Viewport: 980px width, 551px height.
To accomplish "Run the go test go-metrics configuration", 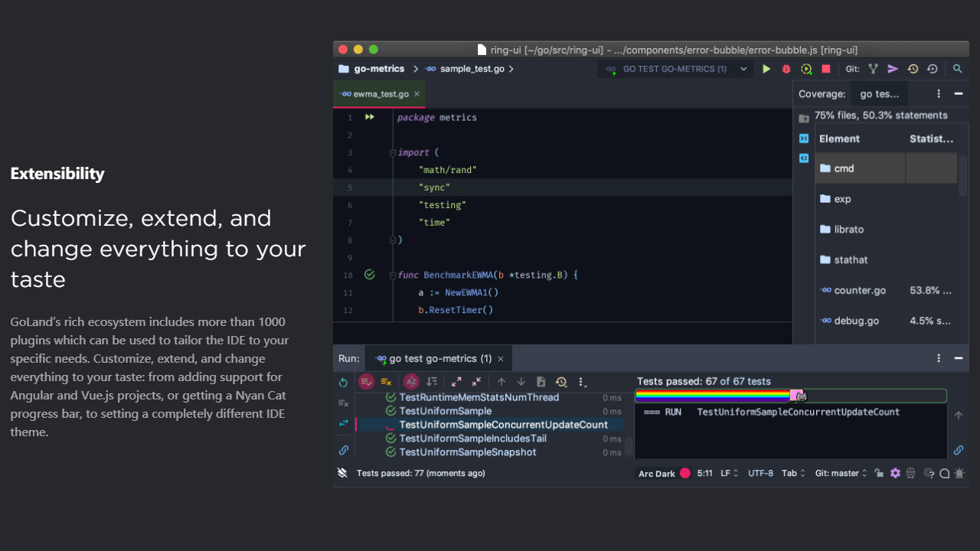I will [x=766, y=69].
